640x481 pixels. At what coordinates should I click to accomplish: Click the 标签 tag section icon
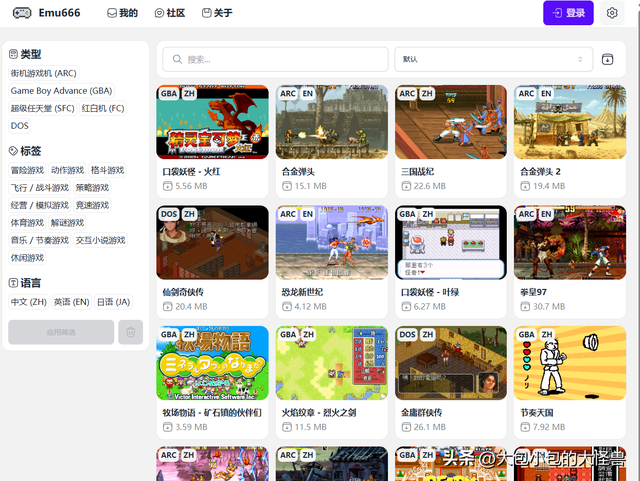click(13, 151)
